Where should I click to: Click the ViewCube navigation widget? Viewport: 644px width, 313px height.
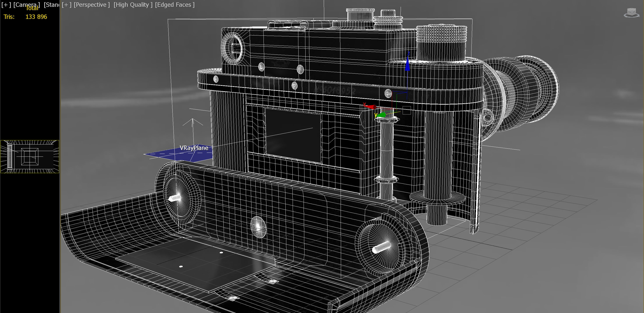click(632, 12)
